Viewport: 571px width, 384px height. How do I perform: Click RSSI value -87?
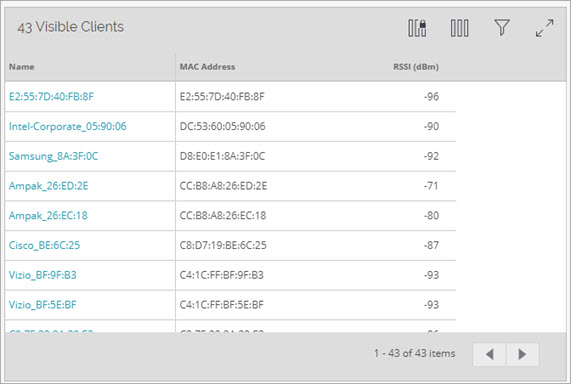pyautogui.click(x=432, y=246)
